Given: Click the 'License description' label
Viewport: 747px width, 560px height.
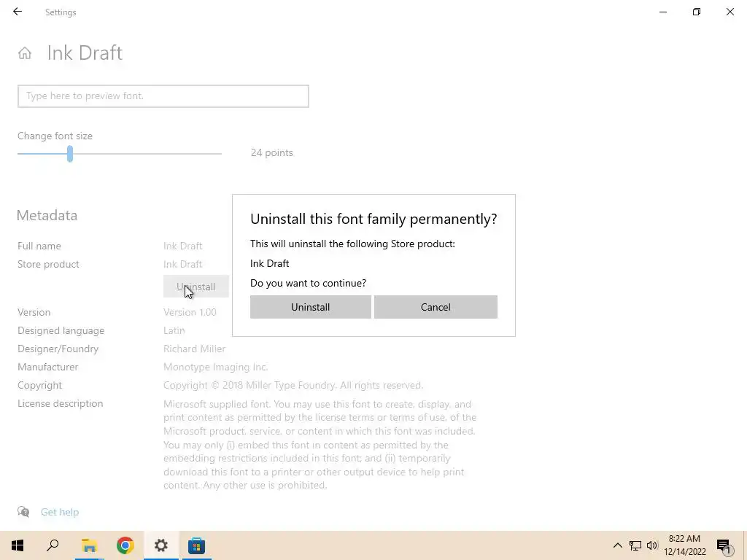Looking at the screenshot, I should click(60, 403).
